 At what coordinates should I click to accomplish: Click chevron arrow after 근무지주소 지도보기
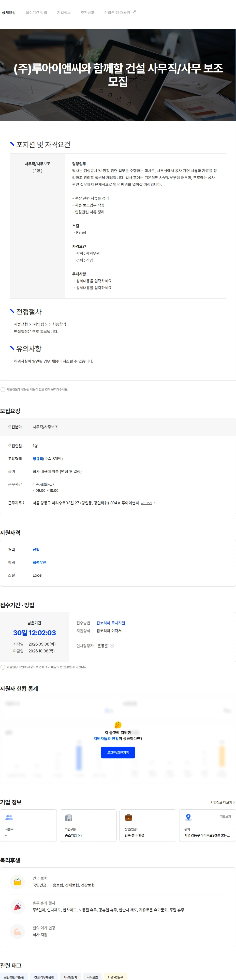tap(155, 503)
